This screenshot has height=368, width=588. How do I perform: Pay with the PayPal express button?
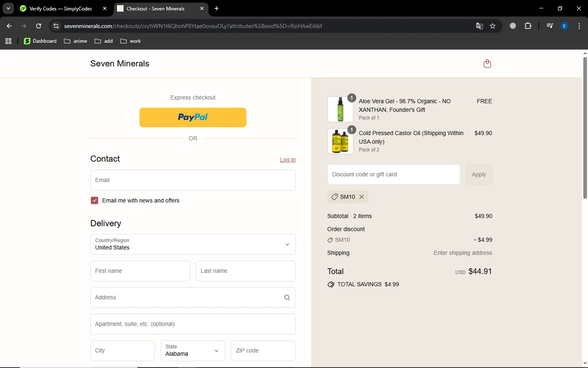point(193,117)
